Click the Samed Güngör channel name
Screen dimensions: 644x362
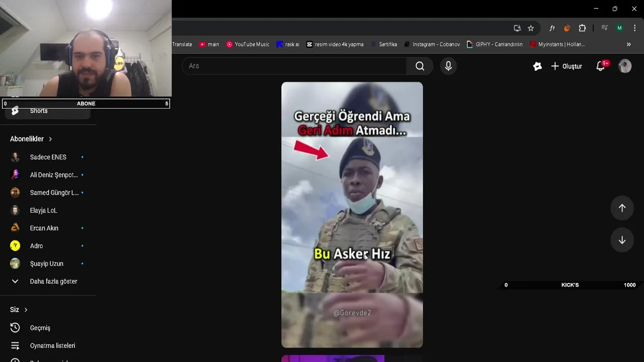coord(54,193)
